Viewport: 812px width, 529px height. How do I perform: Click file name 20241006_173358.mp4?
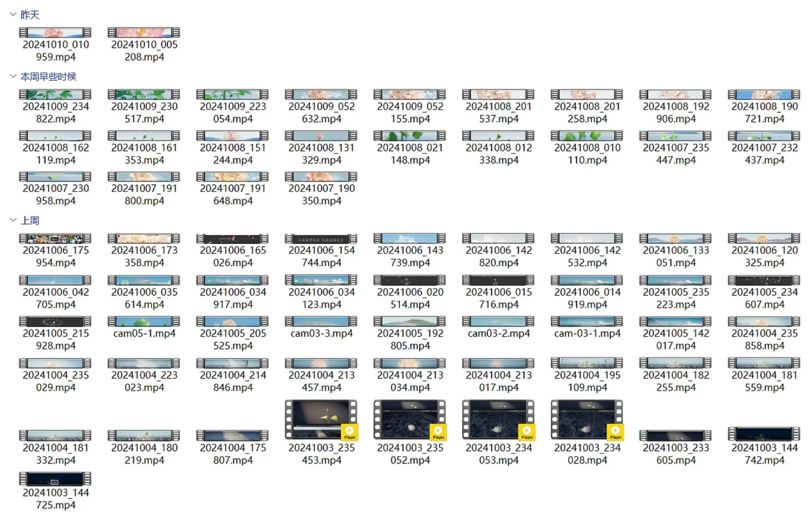coord(144,256)
